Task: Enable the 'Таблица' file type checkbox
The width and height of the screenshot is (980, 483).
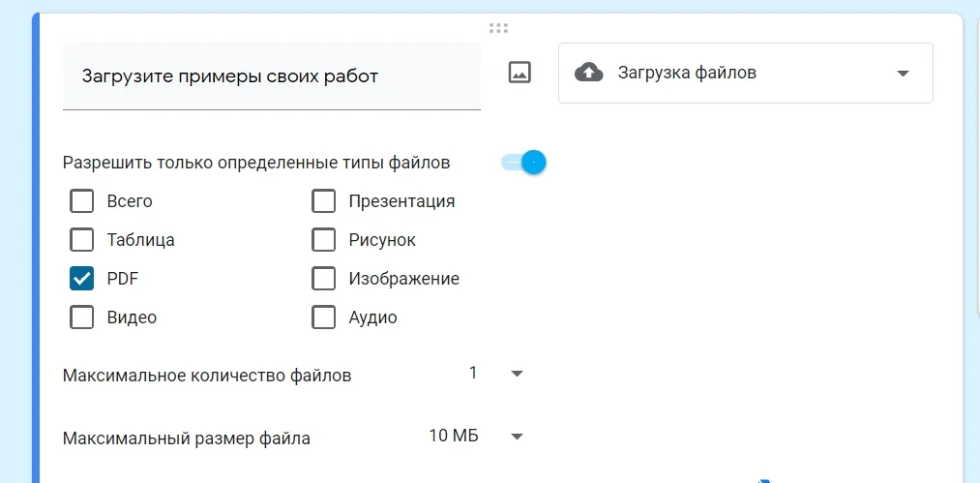Action: coord(82,240)
